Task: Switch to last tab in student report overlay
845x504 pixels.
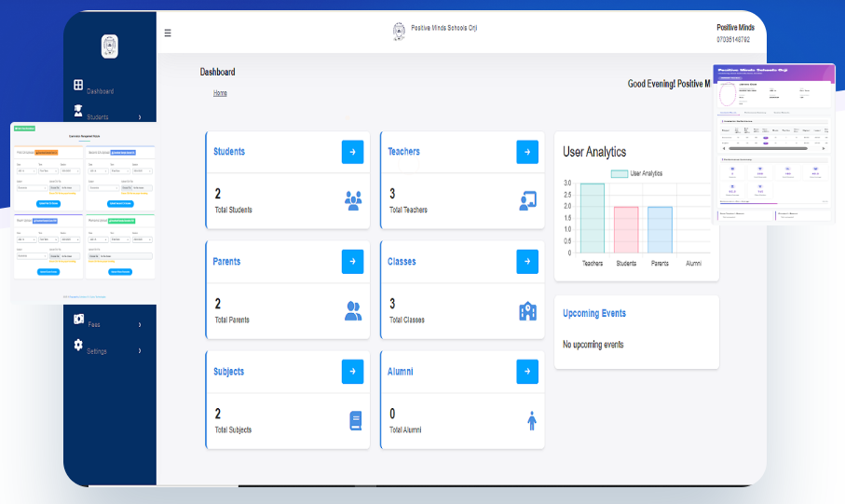Action: pos(782,112)
